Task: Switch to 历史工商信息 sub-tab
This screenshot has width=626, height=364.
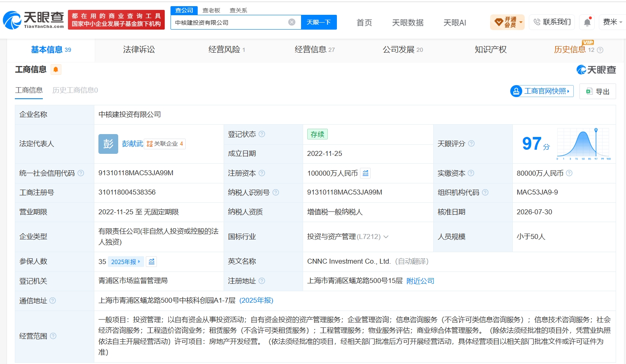Action: click(75, 90)
